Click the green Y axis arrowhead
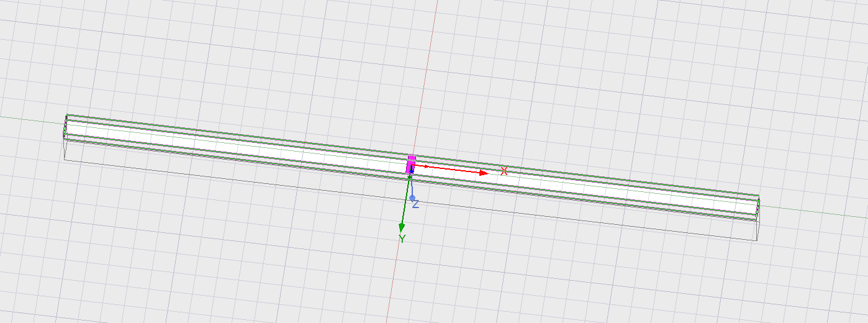The height and width of the screenshot is (323, 868). (x=402, y=227)
